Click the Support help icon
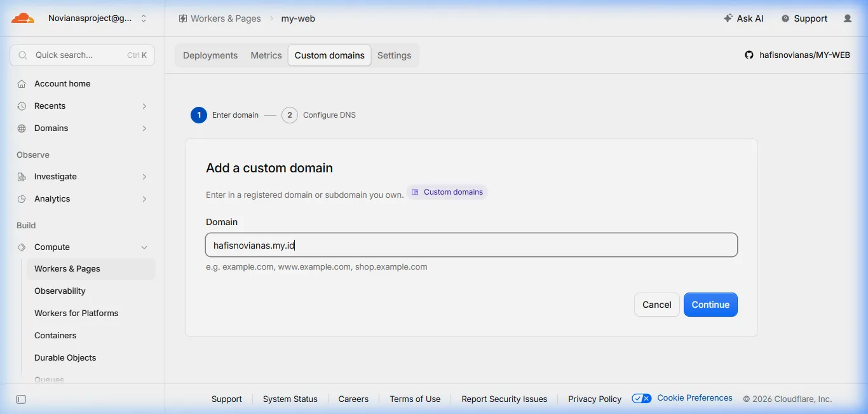This screenshot has width=868, height=414. pos(785,18)
